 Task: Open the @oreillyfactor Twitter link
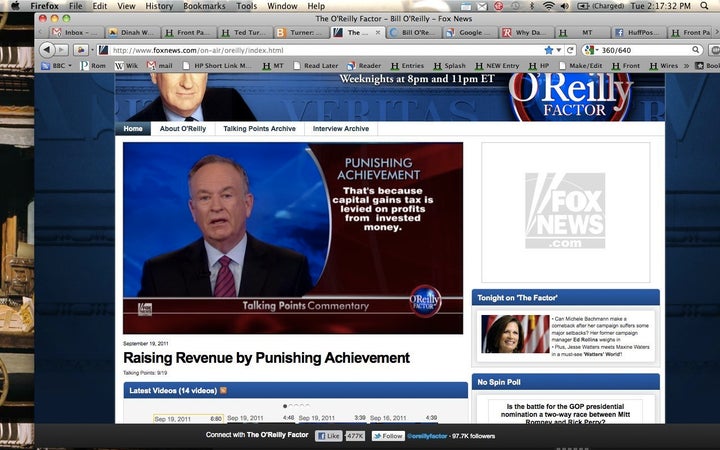(427, 436)
